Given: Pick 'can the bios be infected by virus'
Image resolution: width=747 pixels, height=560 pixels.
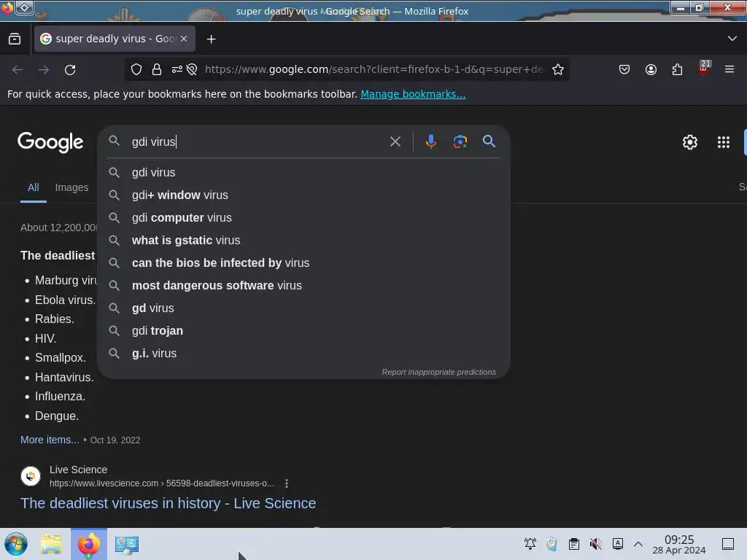Looking at the screenshot, I should [304, 262].
